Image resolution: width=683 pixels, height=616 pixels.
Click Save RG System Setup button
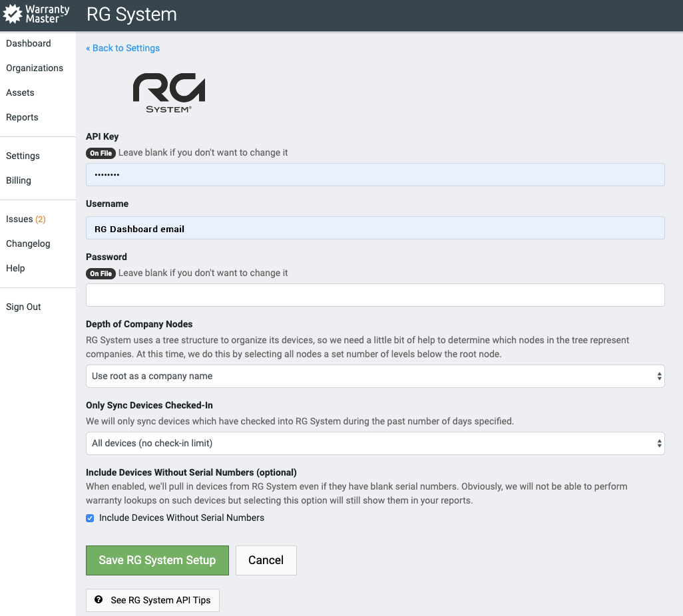pyautogui.click(x=157, y=560)
